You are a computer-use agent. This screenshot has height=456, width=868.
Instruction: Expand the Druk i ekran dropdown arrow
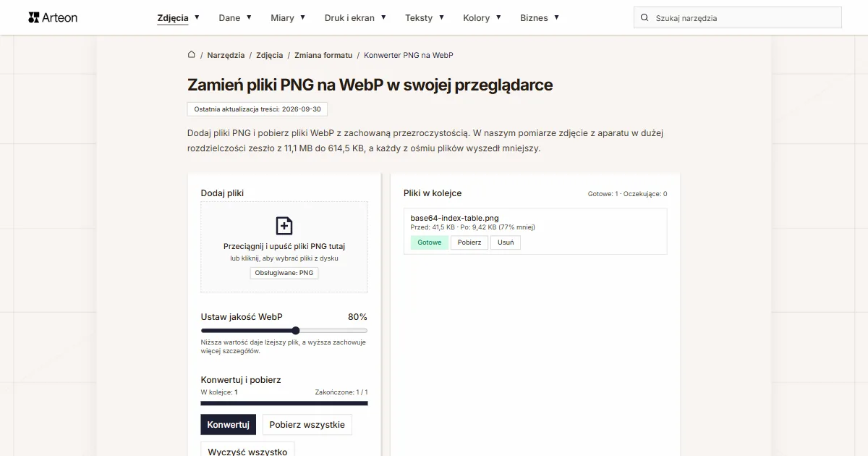coord(383,17)
